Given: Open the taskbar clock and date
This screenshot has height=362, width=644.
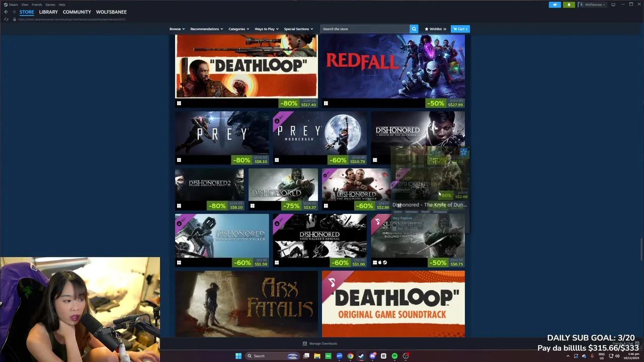Looking at the screenshot, I should (631, 356).
